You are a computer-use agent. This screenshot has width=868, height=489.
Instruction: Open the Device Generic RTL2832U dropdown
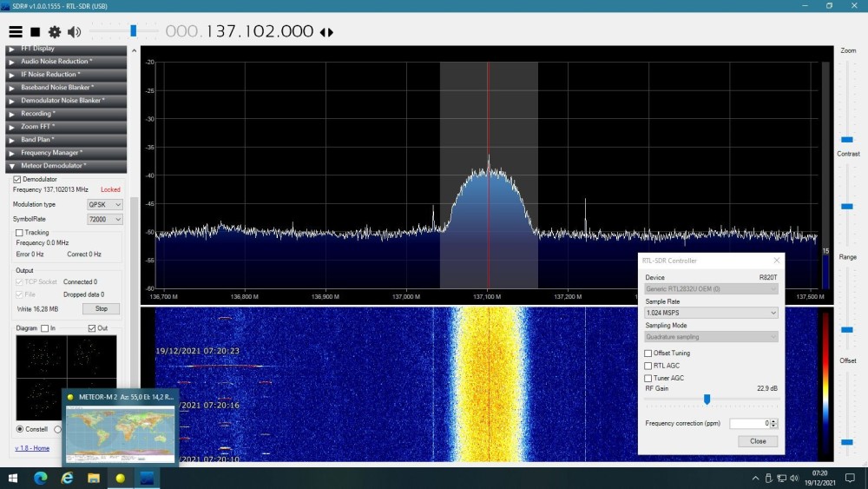coord(712,289)
